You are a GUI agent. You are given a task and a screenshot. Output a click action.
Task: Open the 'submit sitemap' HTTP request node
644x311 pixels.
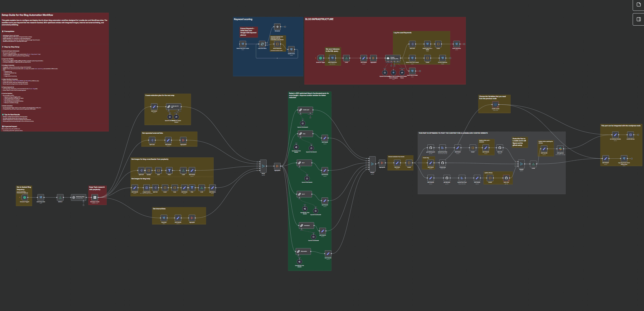tap(630, 135)
